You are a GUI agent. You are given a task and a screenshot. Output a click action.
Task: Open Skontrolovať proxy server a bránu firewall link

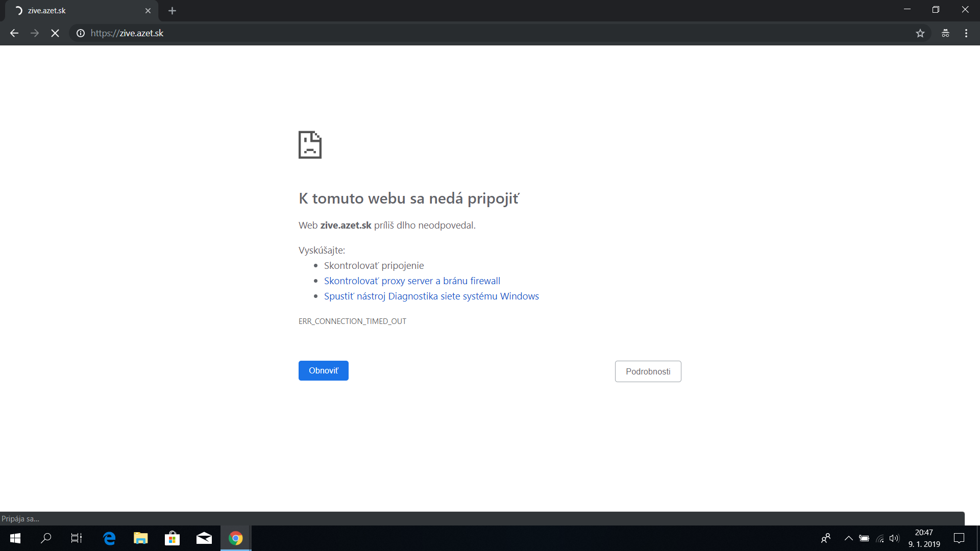[412, 281]
